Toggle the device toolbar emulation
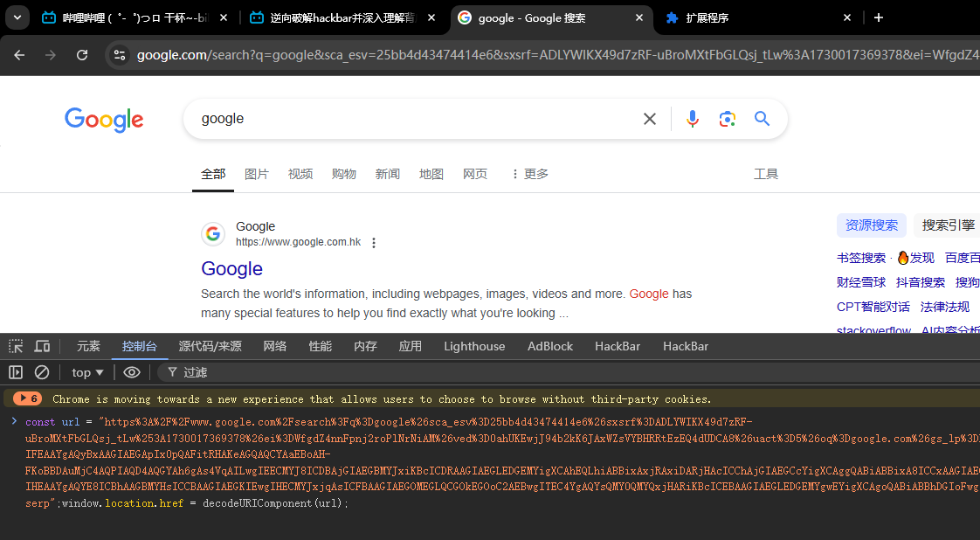The image size is (980, 540). coord(42,346)
